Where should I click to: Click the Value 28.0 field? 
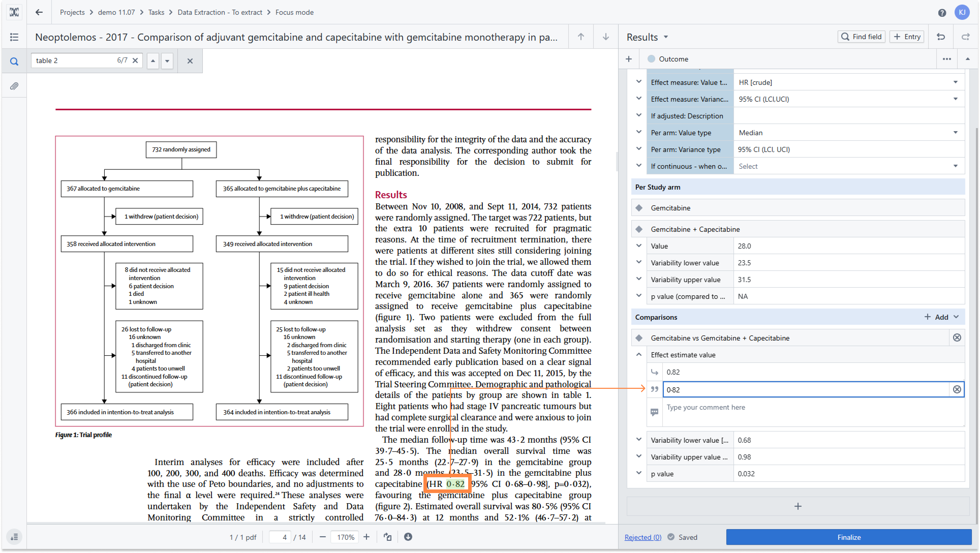coord(849,246)
